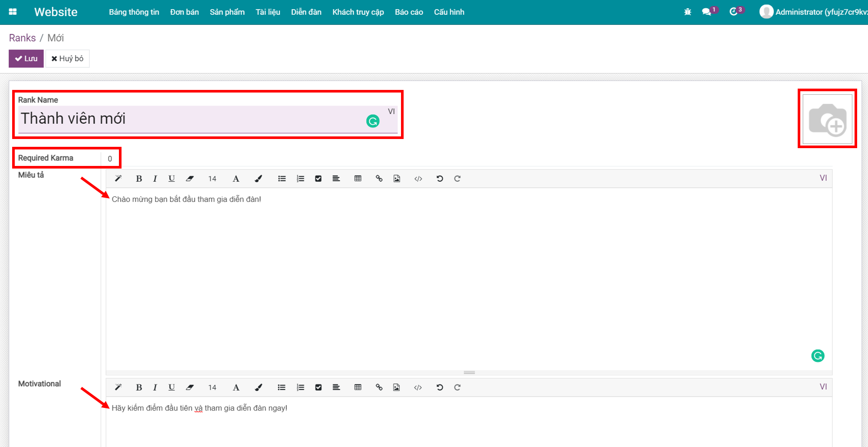Open paragraph alignment in Motivational toolbar
Screen dimensions: 868x447
[336, 387]
